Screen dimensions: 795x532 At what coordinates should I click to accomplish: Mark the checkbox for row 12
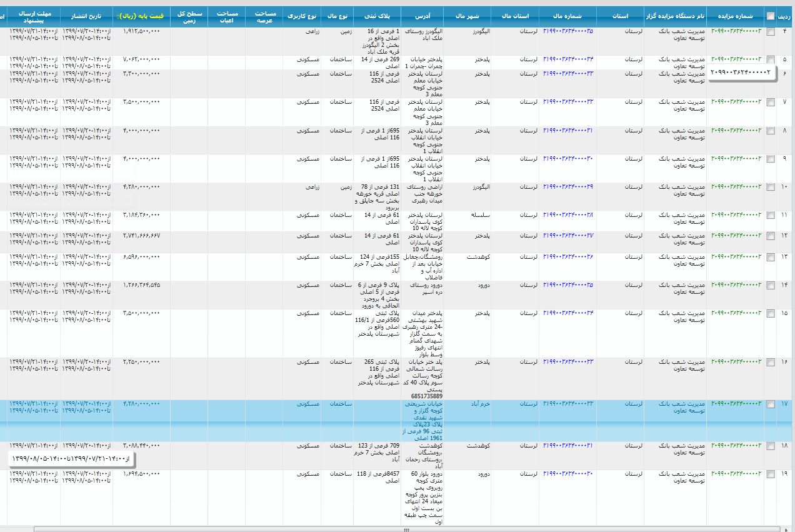pyautogui.click(x=770, y=236)
